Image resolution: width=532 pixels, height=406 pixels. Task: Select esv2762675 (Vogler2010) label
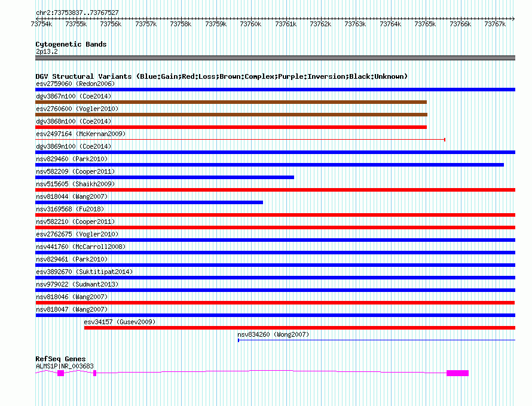pos(77,234)
